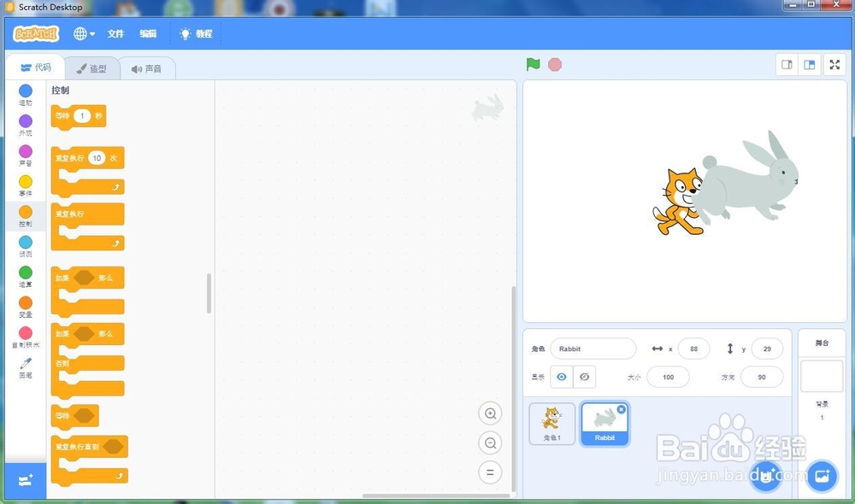Zoom out on the code workspace
Viewport: 855px width, 504px height.
pyautogui.click(x=490, y=443)
